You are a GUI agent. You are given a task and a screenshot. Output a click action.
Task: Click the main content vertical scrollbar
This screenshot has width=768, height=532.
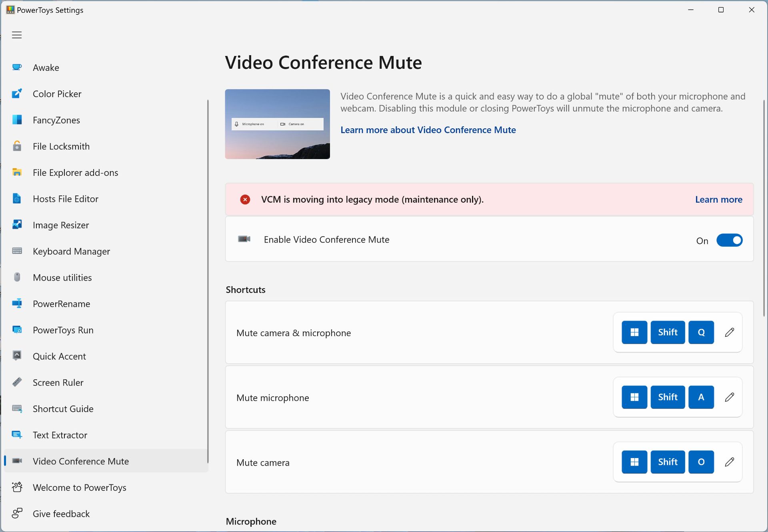(764, 208)
